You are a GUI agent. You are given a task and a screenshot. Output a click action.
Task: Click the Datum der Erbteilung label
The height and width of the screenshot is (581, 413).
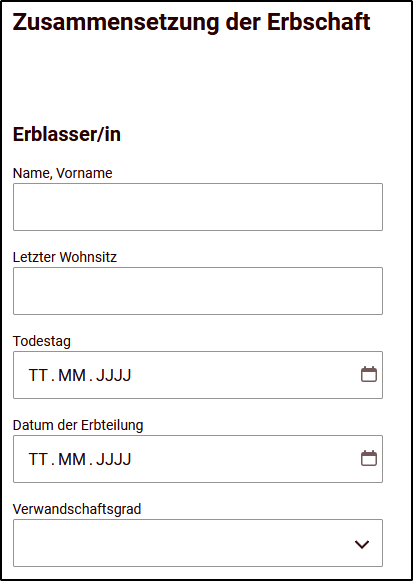(78, 425)
